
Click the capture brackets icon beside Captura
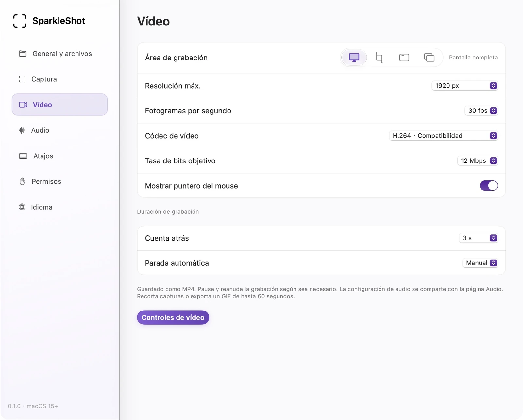pos(22,79)
